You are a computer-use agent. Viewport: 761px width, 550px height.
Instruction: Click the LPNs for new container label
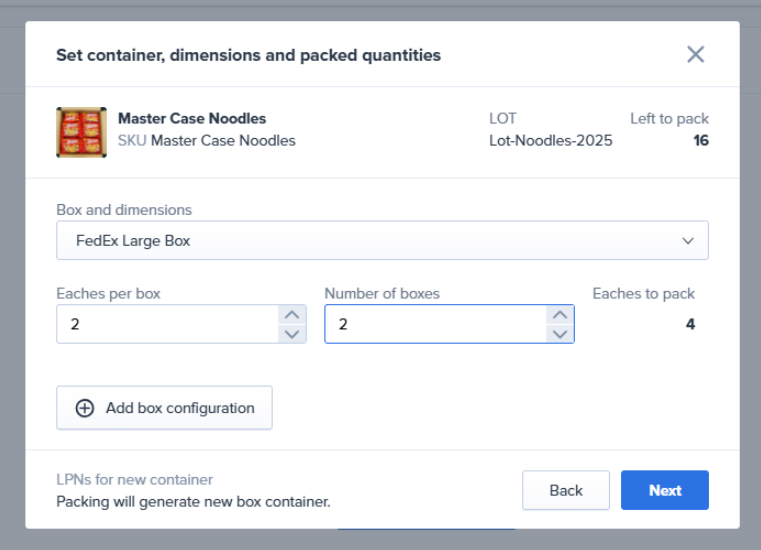[134, 480]
